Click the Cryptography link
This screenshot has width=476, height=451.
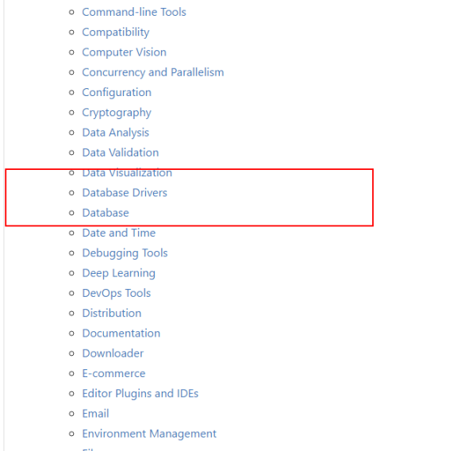(117, 113)
